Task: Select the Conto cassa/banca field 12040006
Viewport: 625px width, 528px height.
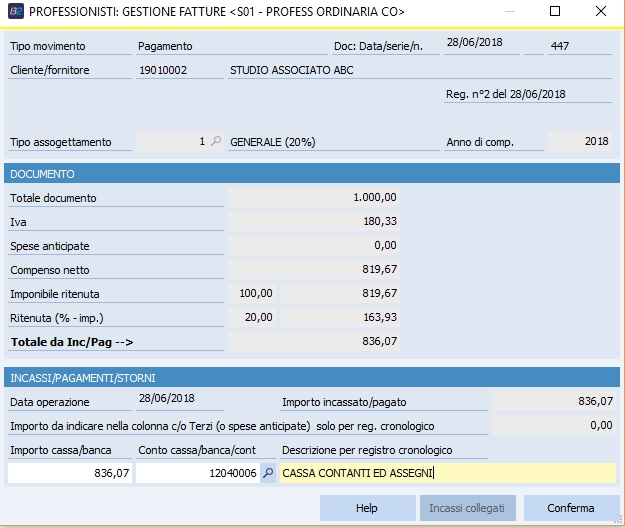Action: coord(197,474)
